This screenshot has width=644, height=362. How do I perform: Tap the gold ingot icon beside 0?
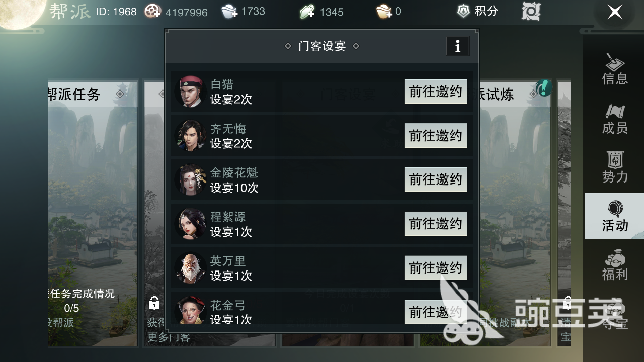point(384,12)
